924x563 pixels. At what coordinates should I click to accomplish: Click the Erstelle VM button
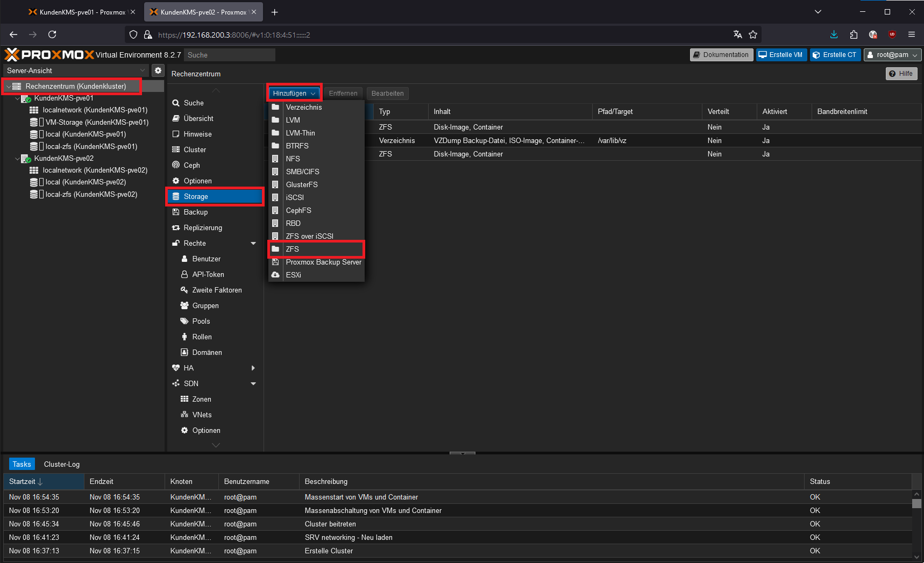coord(781,55)
